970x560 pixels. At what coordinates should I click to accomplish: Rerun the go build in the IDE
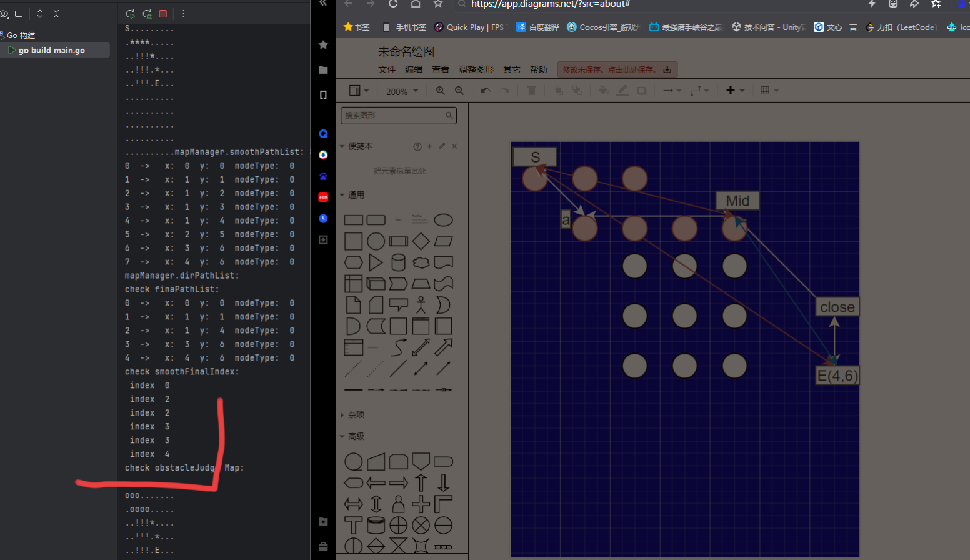pos(130,14)
